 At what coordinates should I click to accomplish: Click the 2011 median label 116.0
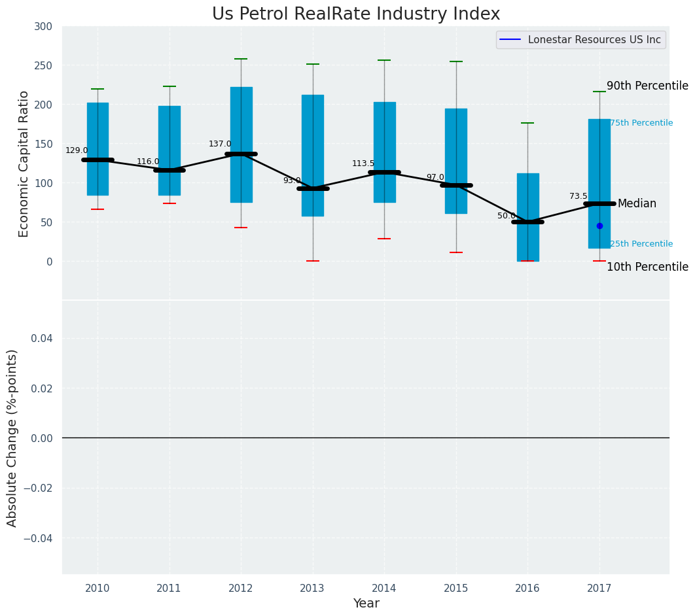[x=148, y=162]
